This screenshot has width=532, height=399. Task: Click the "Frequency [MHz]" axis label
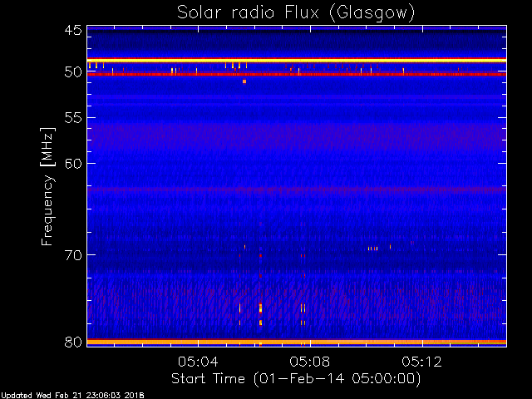click(x=47, y=186)
